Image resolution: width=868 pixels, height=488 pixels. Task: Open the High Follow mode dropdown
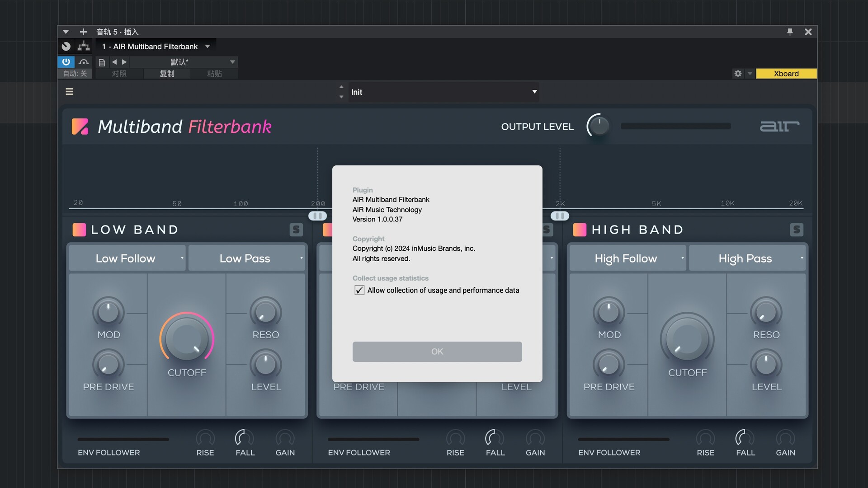[627, 258]
